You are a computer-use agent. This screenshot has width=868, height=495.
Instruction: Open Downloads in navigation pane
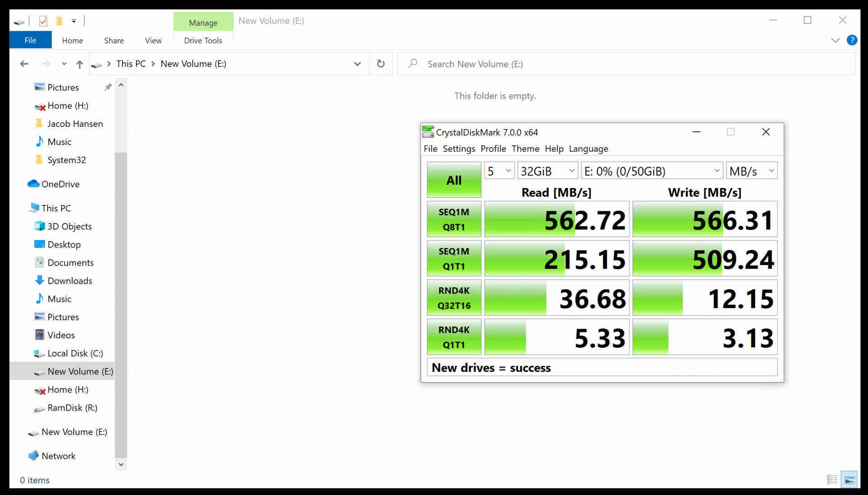70,280
